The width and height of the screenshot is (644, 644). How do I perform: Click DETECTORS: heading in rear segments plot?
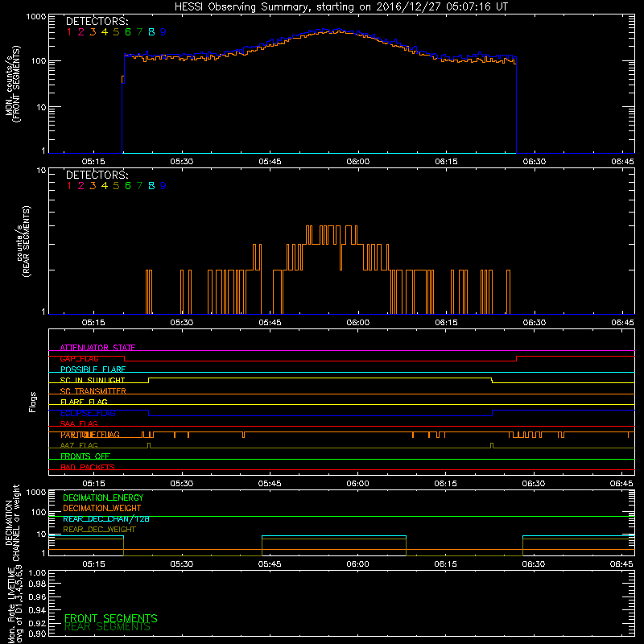coord(97,175)
